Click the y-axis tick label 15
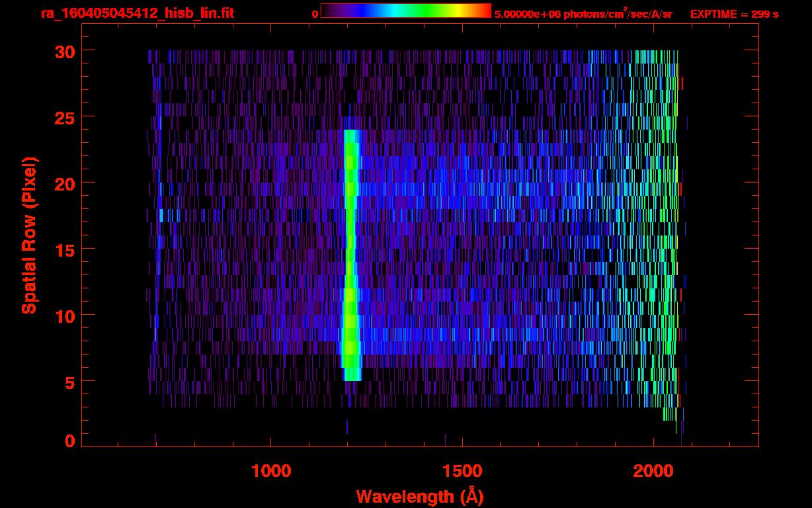Viewport: 812px width, 508px height. pos(65,249)
